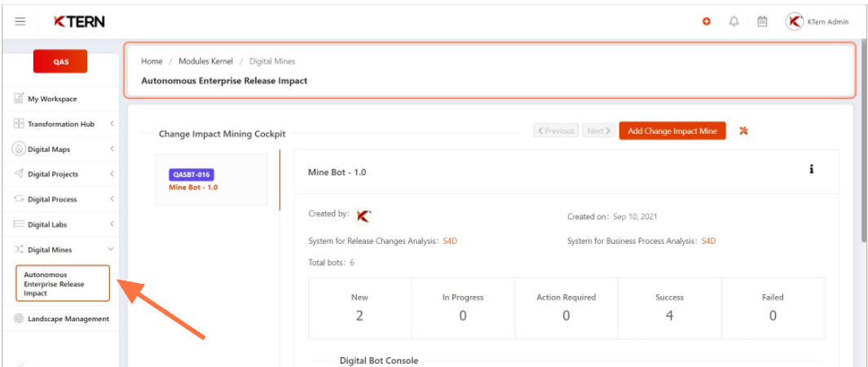Click Mine Bot - 1.0 panel title
868x367 pixels.
click(x=337, y=172)
